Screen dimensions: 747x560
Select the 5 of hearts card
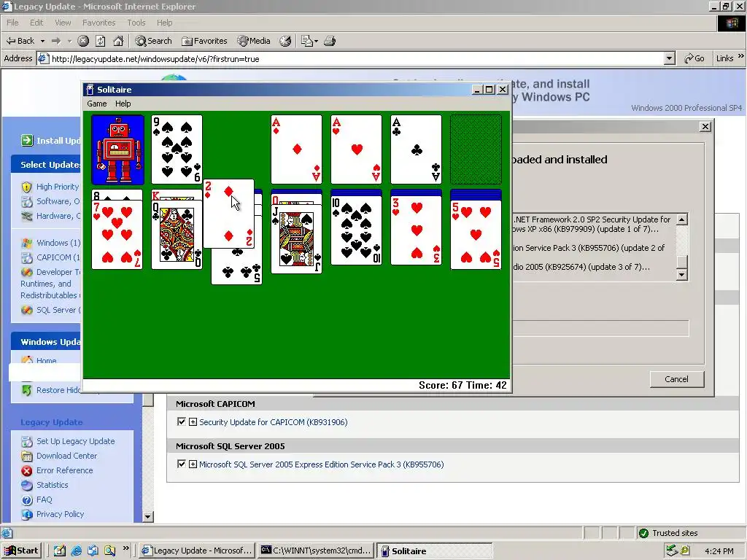pos(476,234)
